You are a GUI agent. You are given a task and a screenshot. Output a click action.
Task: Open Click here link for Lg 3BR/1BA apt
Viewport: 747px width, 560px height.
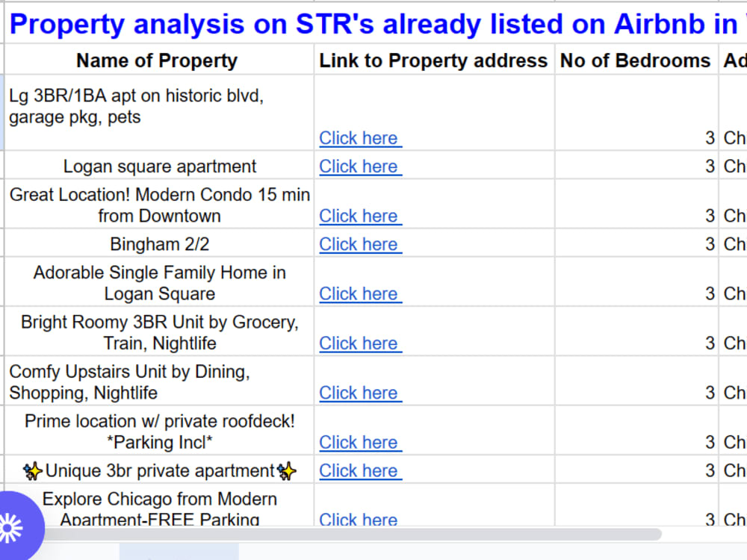360,138
